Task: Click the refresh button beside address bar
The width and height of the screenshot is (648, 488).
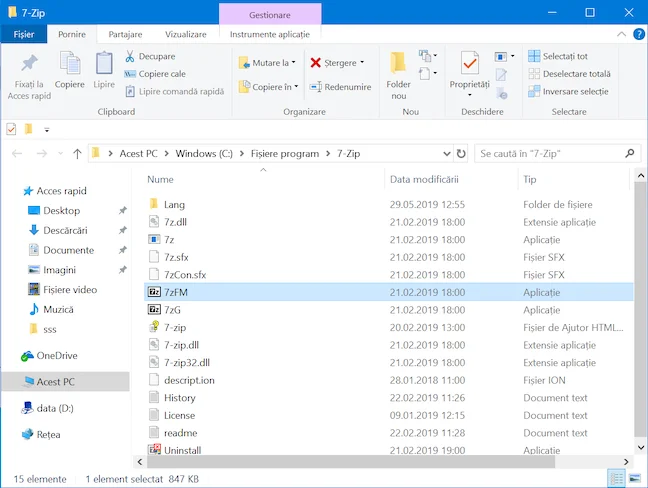Action: (x=461, y=154)
